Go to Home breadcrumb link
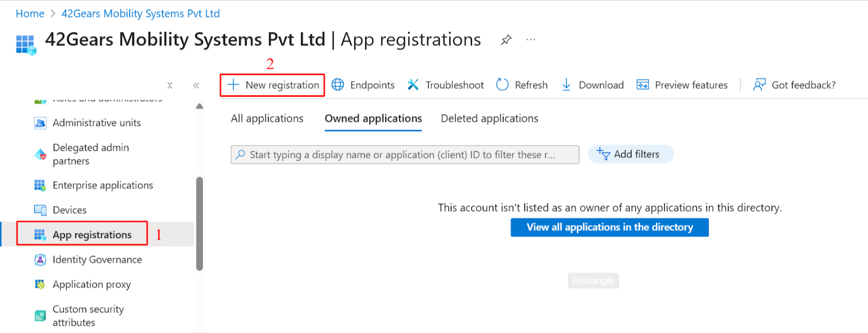Image resolution: width=868 pixels, height=333 pixels. pos(30,14)
